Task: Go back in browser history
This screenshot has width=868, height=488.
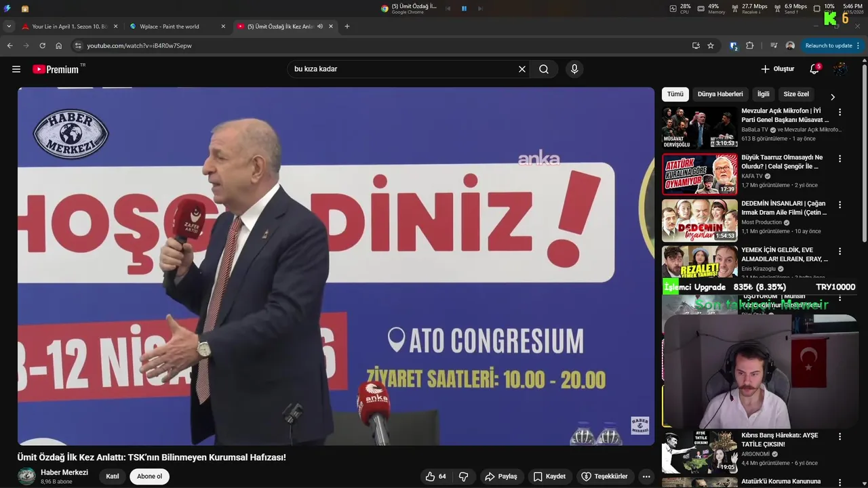Action: (9, 45)
